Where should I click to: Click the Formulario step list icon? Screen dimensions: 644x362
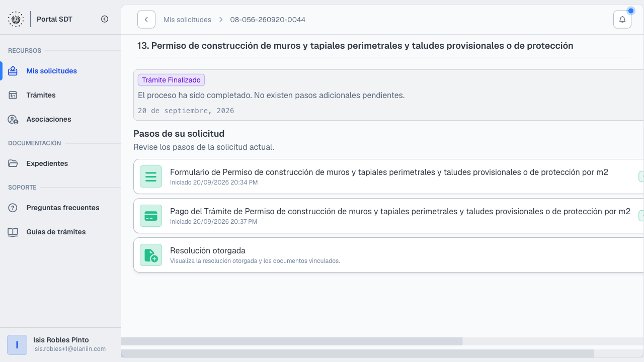pos(151,176)
